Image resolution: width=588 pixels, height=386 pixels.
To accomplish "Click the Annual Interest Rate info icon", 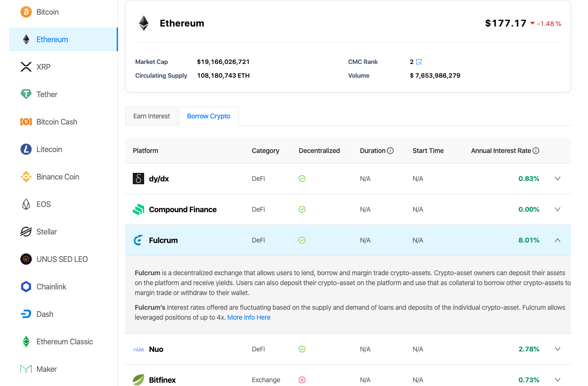I will click(536, 151).
